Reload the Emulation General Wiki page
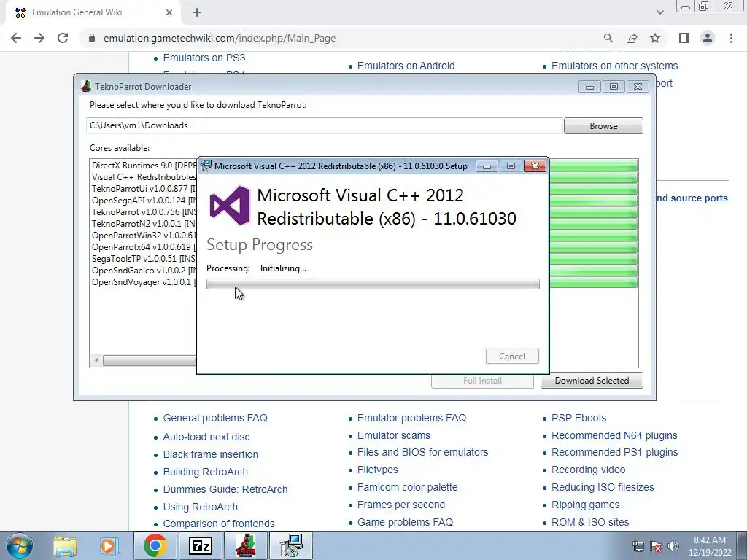This screenshot has height=560, width=747. [63, 38]
